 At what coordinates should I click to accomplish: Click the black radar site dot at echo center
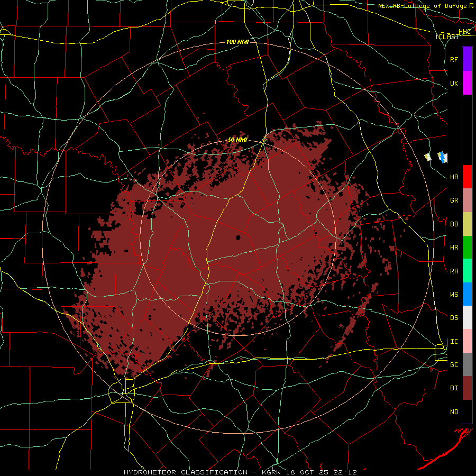coord(238,237)
